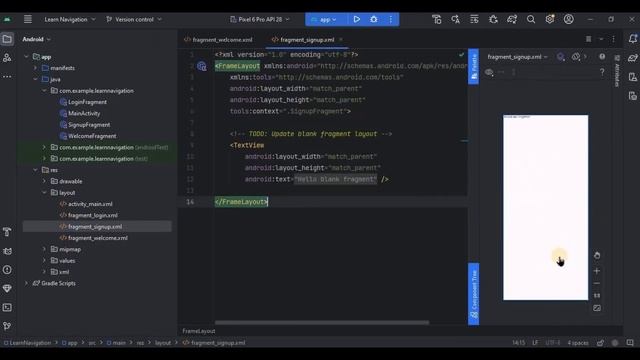
Task: Open the Android project view dropdown
Action: pos(37,39)
